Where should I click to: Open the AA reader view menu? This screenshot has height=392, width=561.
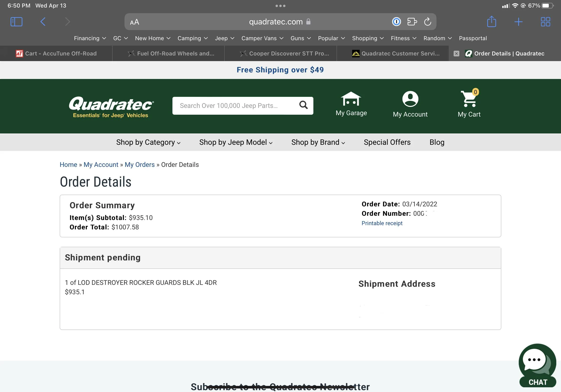click(134, 22)
